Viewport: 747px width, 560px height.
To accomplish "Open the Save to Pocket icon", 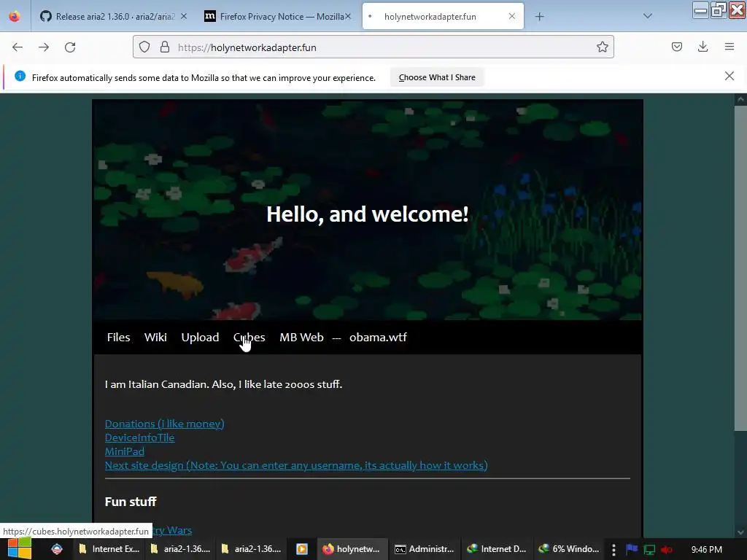I will pos(676,47).
